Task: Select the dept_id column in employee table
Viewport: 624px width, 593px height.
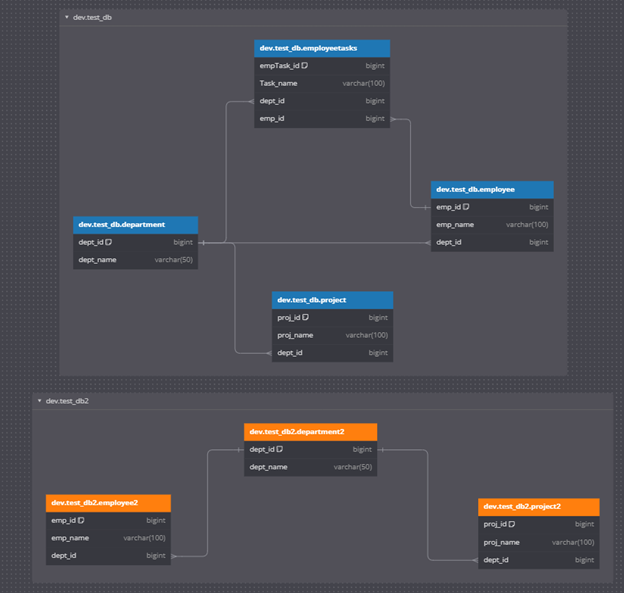Action: pyautogui.click(x=492, y=242)
